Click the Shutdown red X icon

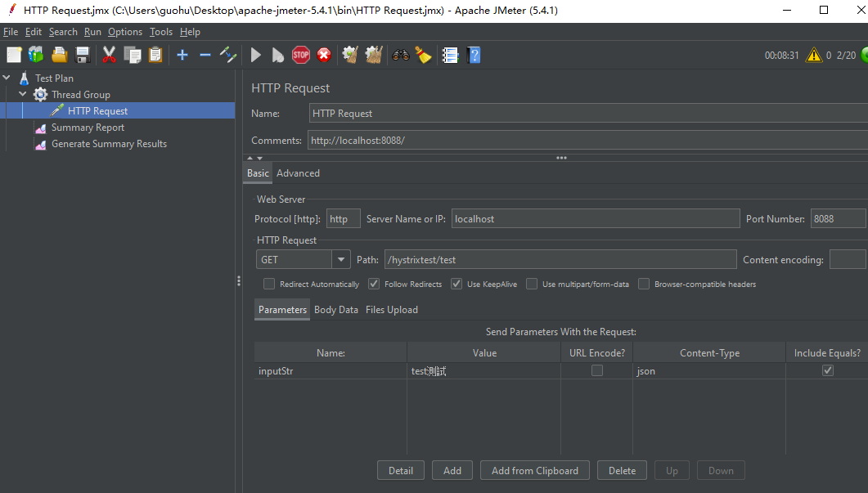point(324,55)
